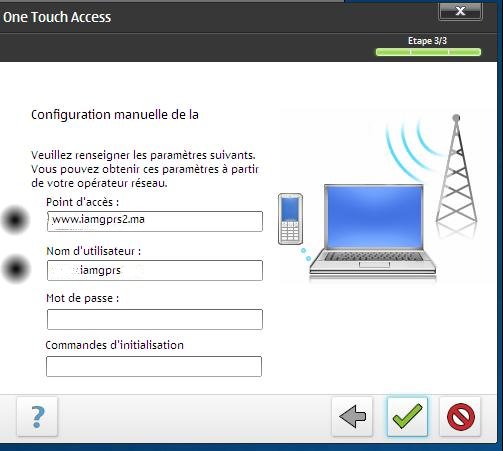Confirm settings with the green checkmark

click(407, 416)
